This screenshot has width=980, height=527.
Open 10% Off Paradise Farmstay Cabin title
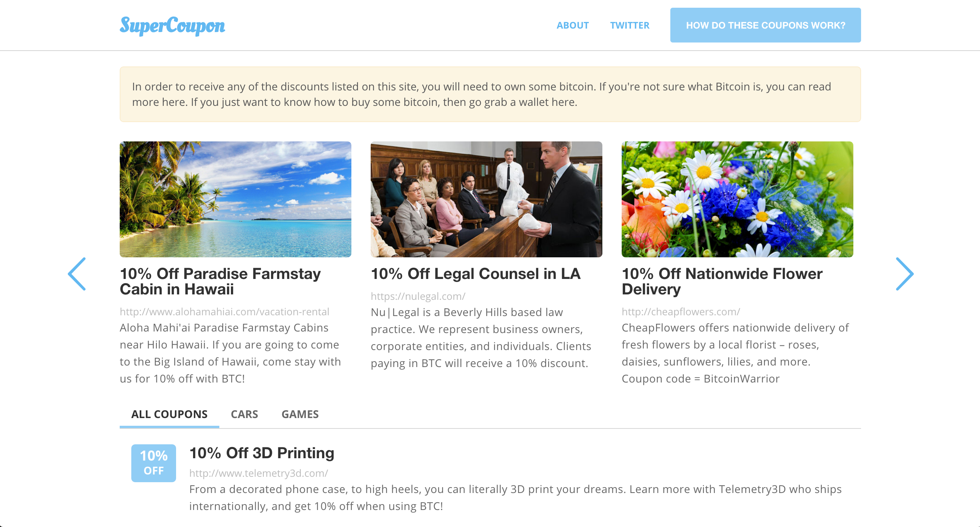tap(220, 281)
